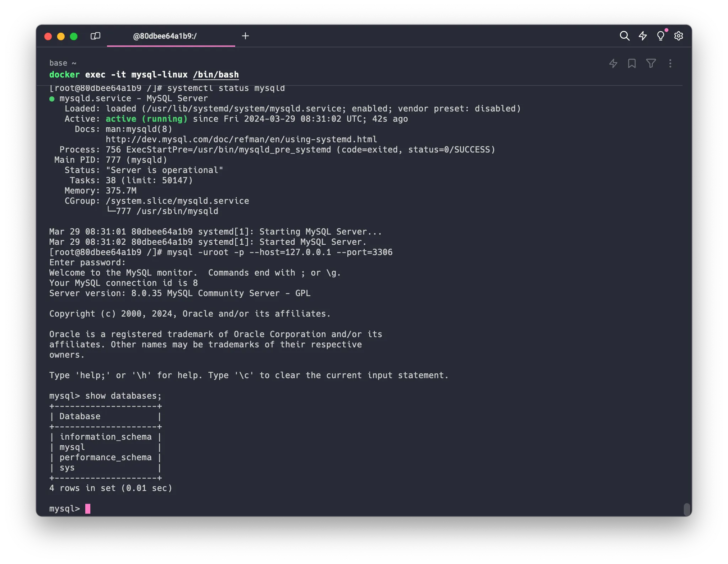Select the @80dbee64a1b9:/ tab

(165, 36)
